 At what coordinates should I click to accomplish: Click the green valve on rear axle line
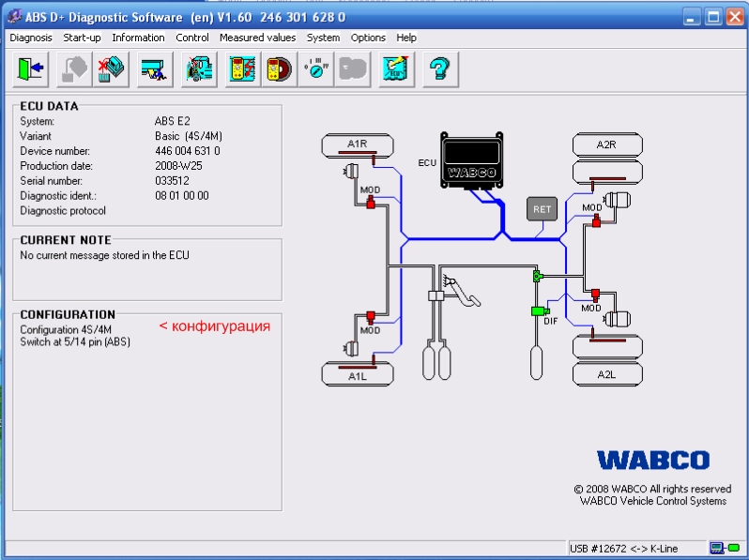point(538,276)
